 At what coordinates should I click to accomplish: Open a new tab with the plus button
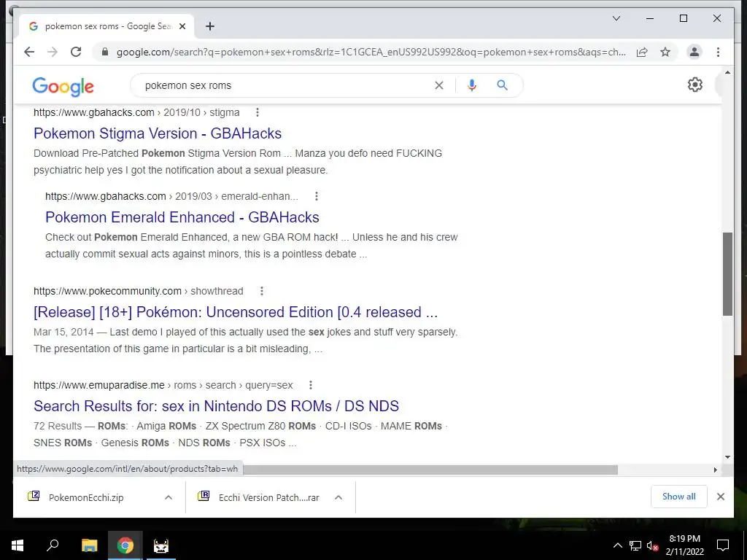209,26
